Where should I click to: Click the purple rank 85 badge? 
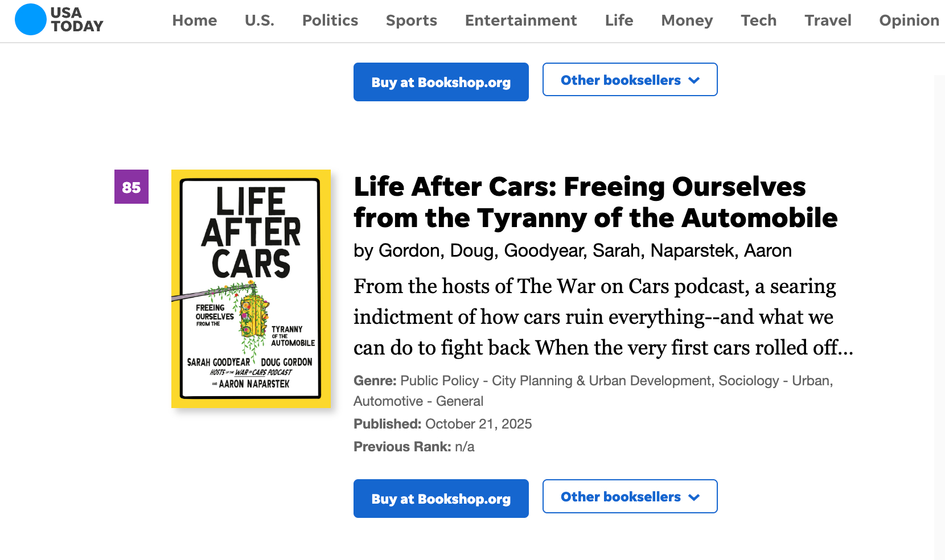(x=132, y=187)
